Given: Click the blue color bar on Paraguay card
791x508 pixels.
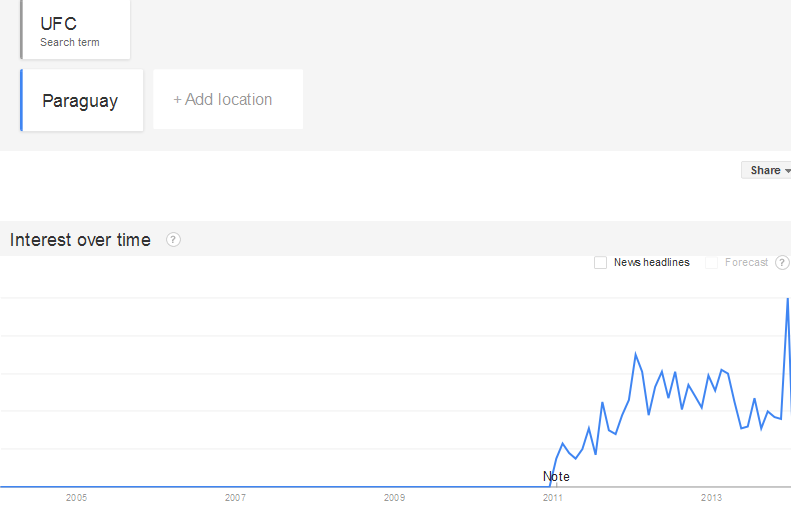Looking at the screenshot, I should point(21,100).
